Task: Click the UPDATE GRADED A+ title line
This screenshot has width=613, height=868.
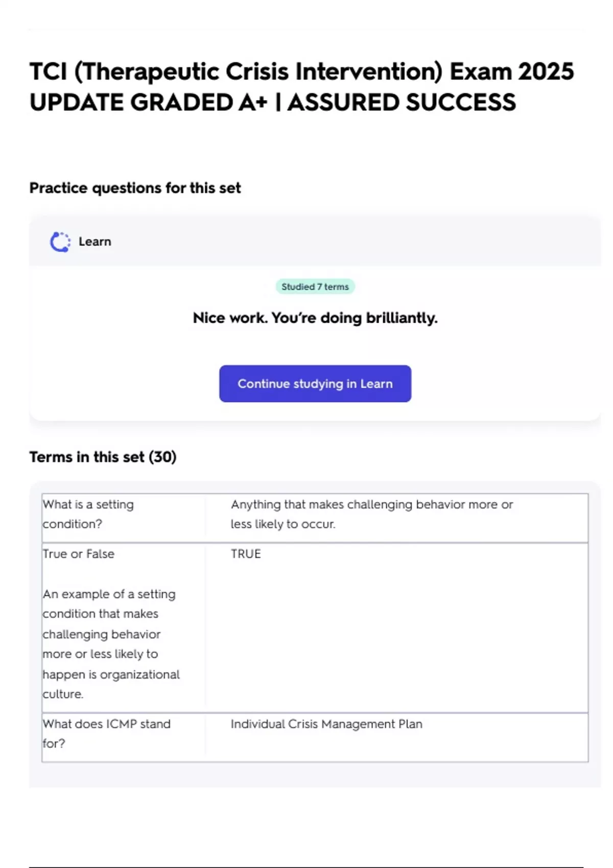Action: click(272, 102)
